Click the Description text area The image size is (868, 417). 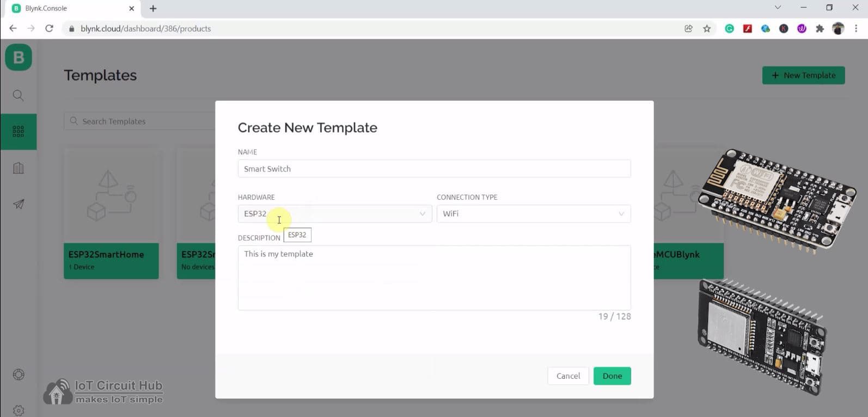coord(434,278)
